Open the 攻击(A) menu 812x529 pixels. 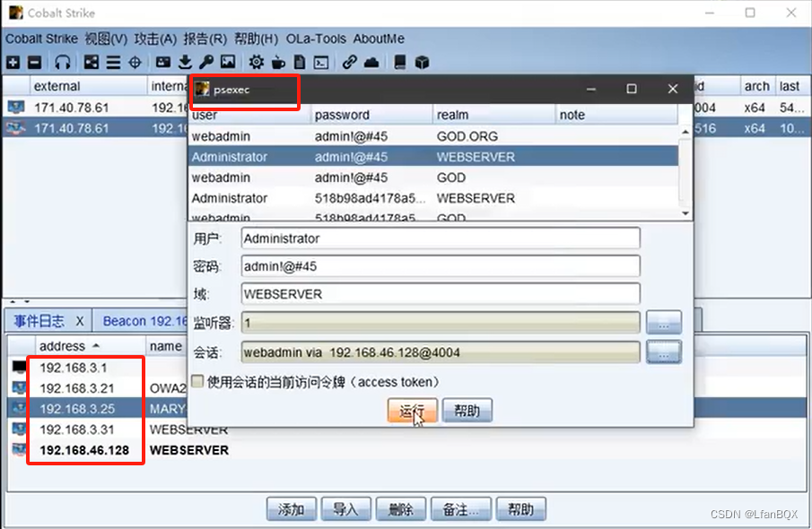click(x=155, y=39)
